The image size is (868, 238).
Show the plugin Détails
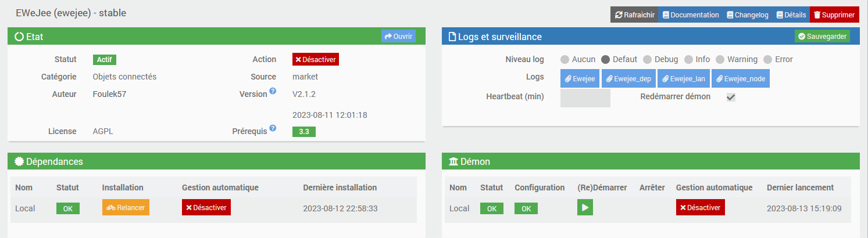coord(791,15)
